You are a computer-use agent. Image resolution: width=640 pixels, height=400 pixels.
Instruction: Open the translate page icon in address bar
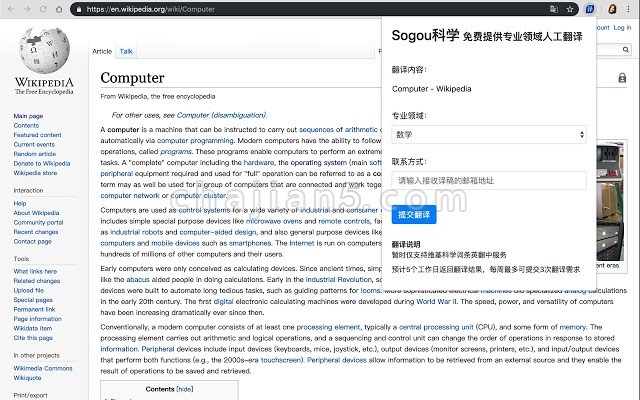(x=553, y=9)
